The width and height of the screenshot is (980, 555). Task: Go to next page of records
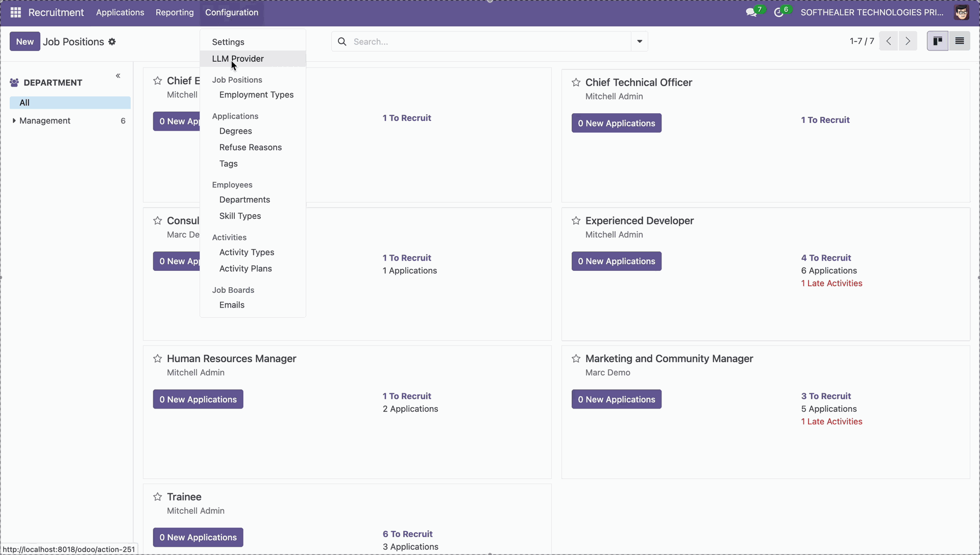[908, 41]
